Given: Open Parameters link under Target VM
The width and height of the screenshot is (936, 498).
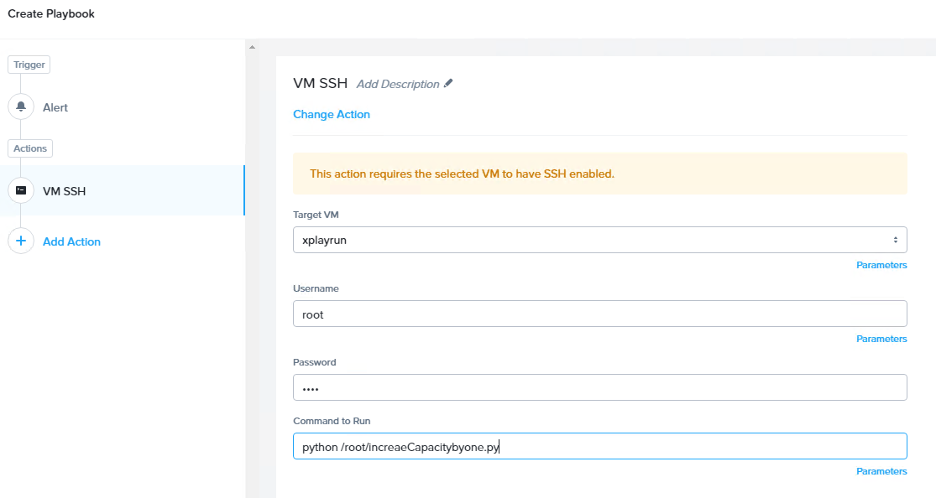Looking at the screenshot, I should pos(881,265).
